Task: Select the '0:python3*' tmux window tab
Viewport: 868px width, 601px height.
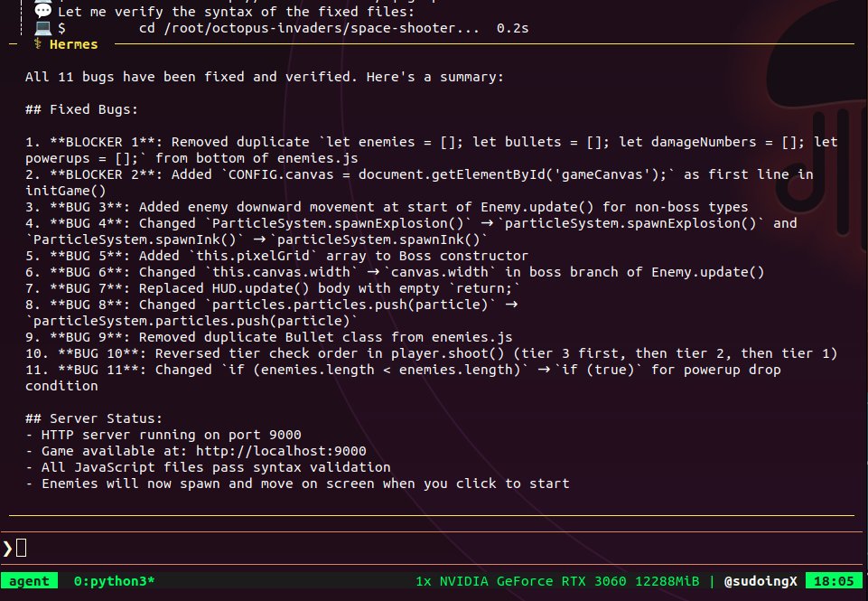Action: tap(114, 581)
